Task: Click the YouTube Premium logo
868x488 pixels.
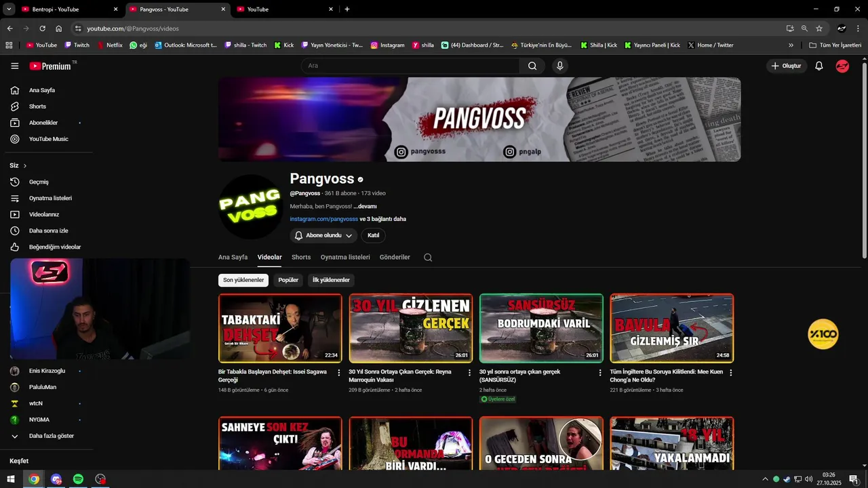Action: tap(50, 66)
